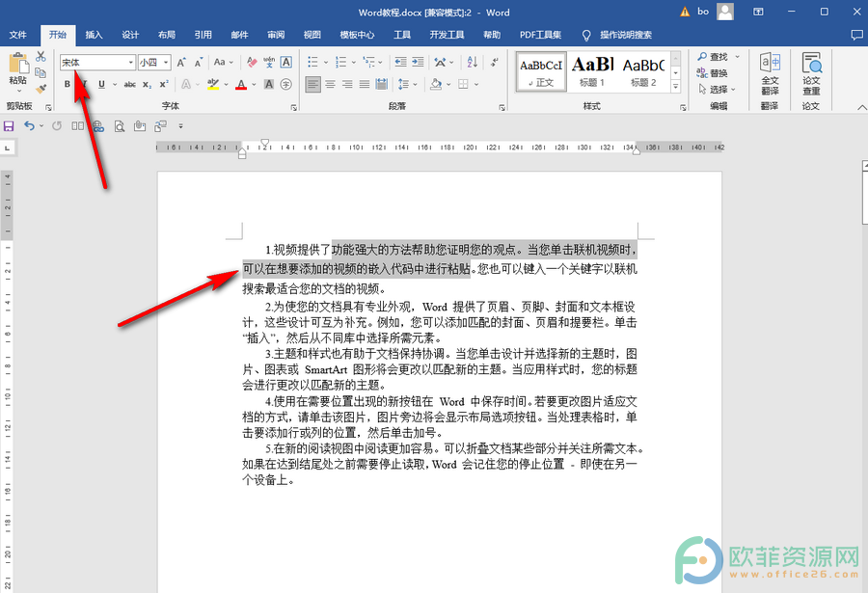
Task: Apply the yellow text highlight color
Action: [x=213, y=84]
